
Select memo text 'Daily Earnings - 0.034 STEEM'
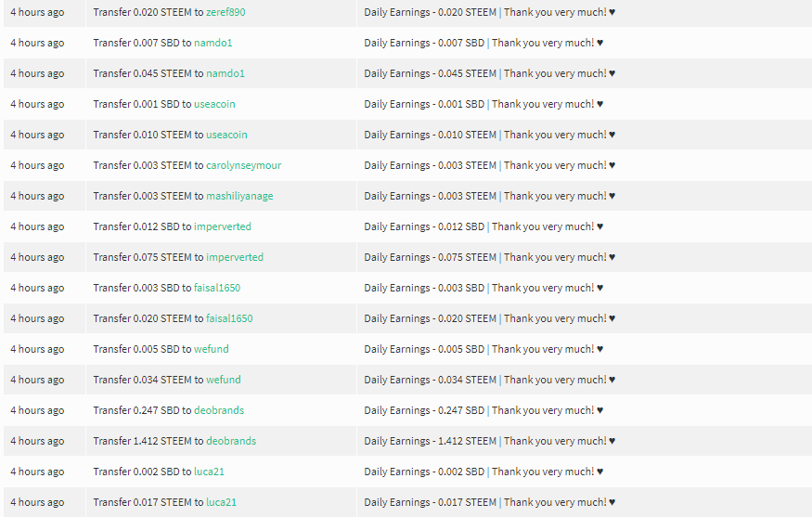(x=430, y=379)
